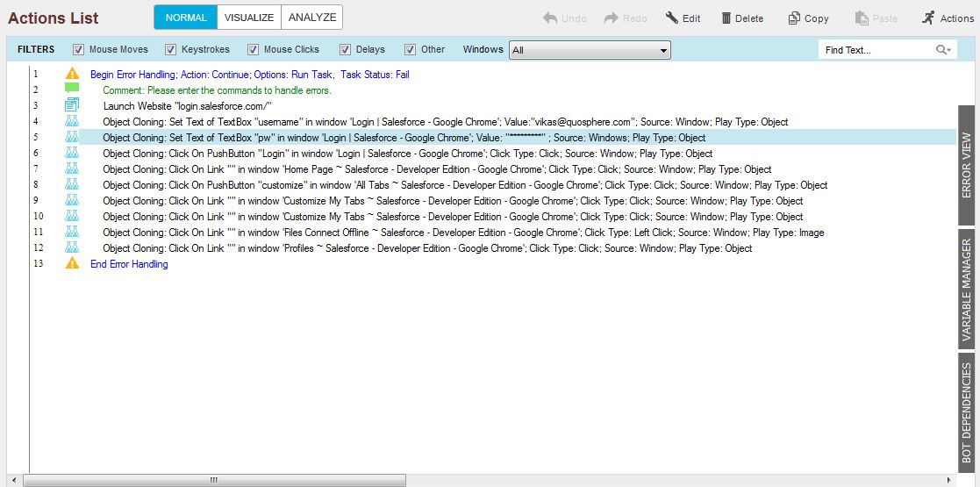
Task: Click the warning icon on line 1
Action: click(x=72, y=75)
